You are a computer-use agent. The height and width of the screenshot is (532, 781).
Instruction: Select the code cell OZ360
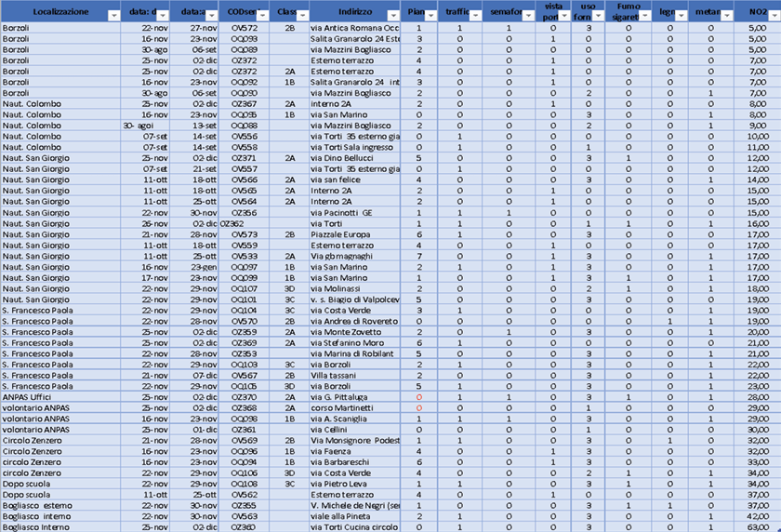[x=244, y=527]
